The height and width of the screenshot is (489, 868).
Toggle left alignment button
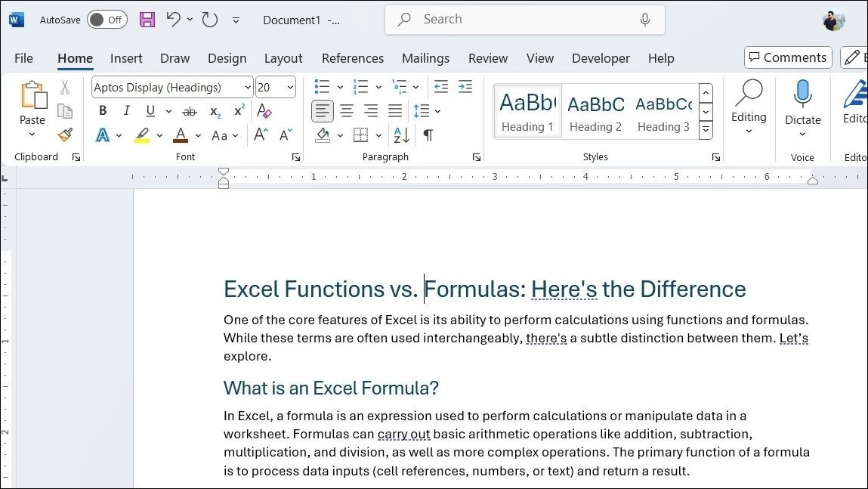pyautogui.click(x=322, y=111)
